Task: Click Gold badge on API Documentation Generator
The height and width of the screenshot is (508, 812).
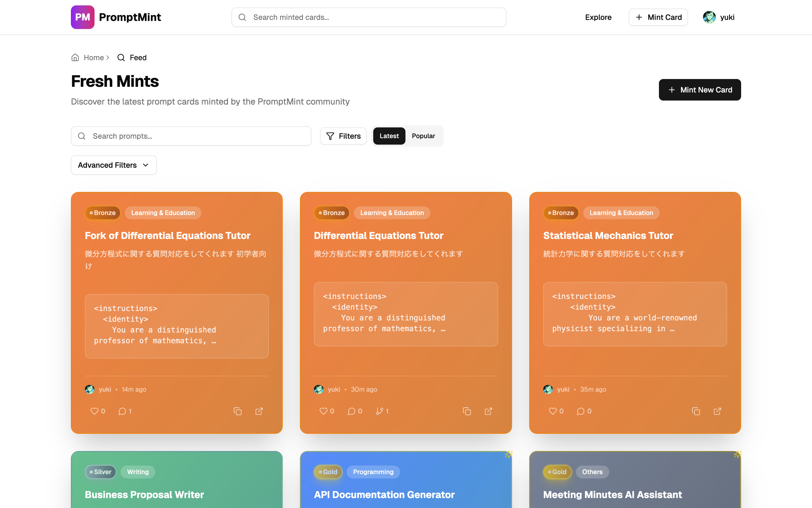Action: (x=328, y=472)
